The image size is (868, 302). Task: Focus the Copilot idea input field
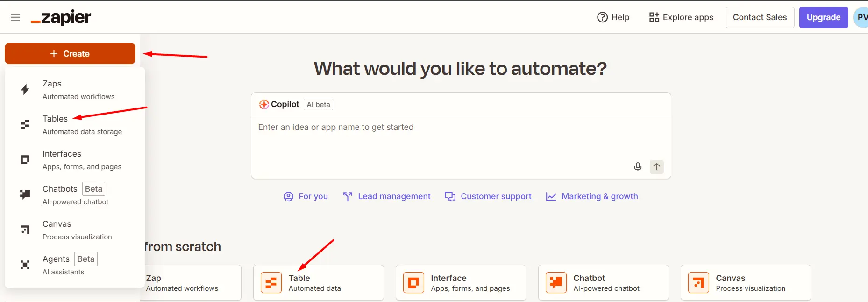tap(461, 147)
